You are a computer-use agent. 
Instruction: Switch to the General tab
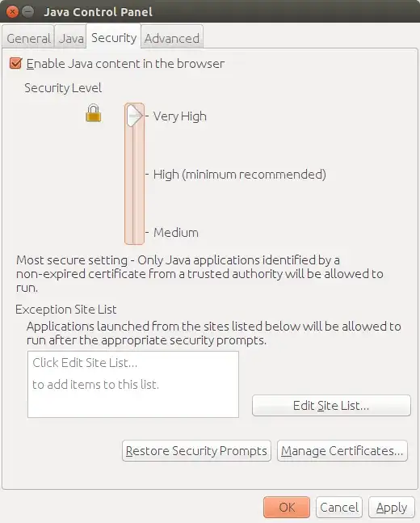point(28,38)
